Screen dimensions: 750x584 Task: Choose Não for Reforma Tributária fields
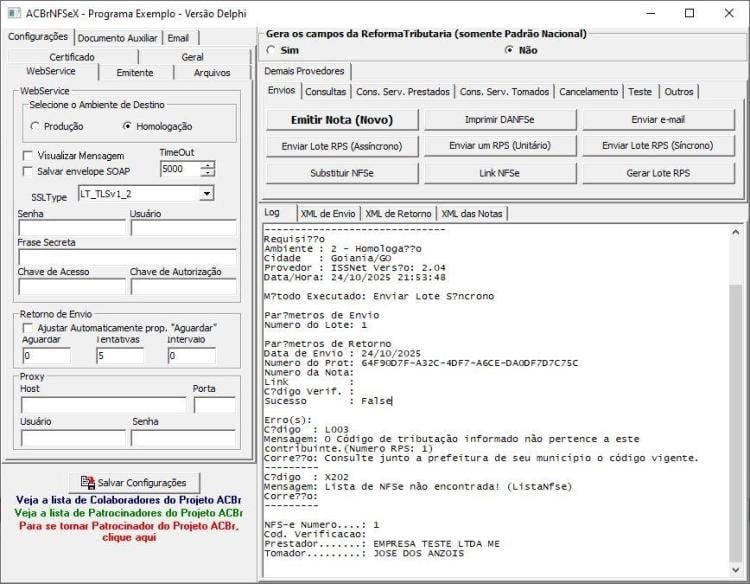click(x=509, y=50)
